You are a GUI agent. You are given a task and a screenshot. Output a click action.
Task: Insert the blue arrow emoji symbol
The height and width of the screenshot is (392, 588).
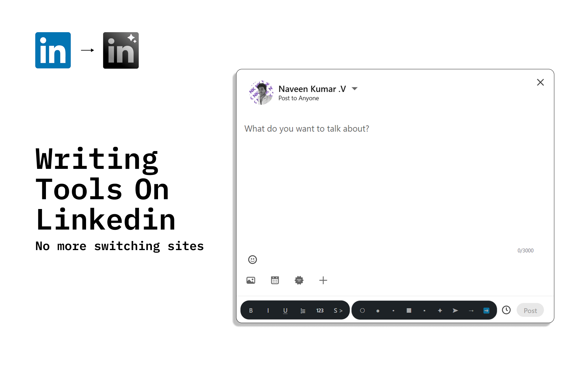(x=486, y=310)
